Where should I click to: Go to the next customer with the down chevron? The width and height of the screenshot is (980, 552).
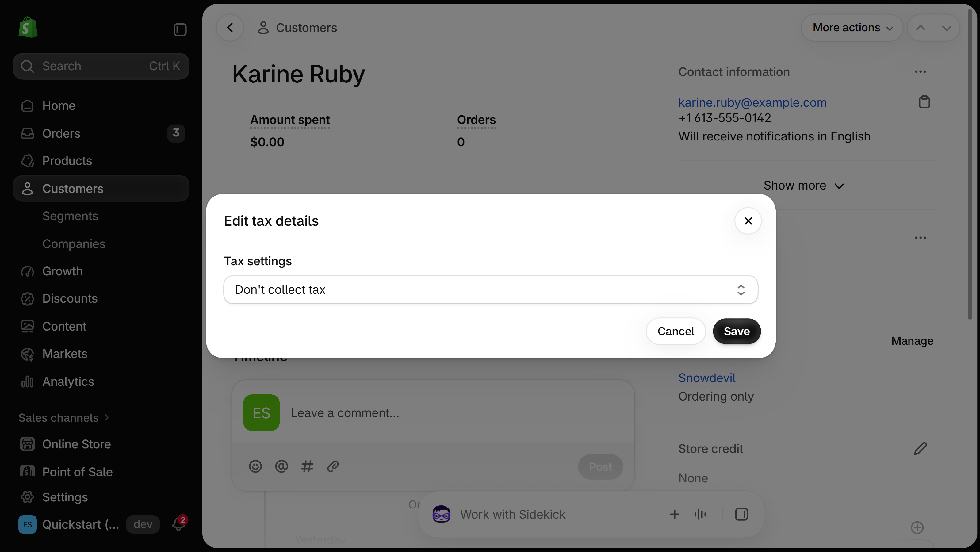pos(947,27)
